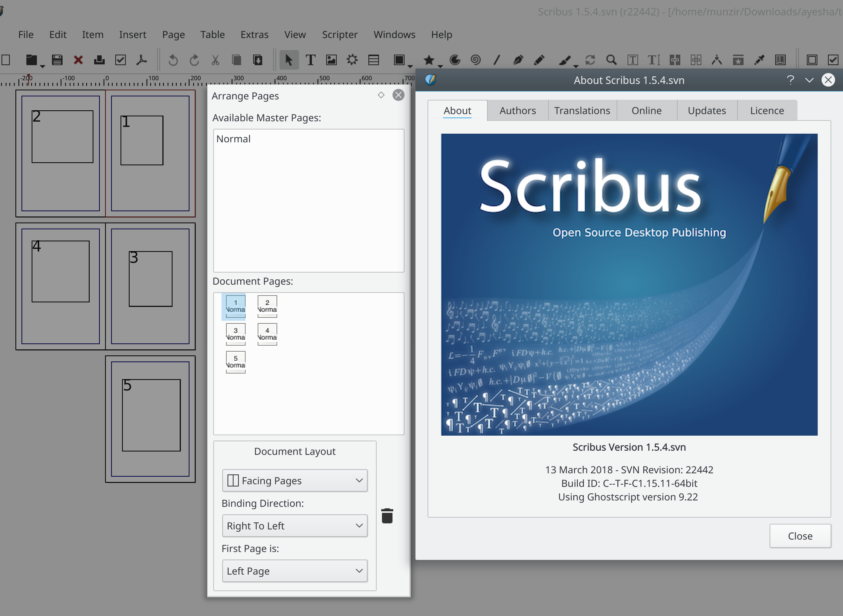This screenshot has height=616, width=843.
Task: Toggle floating of Arrange Pages panel
Action: [381, 95]
